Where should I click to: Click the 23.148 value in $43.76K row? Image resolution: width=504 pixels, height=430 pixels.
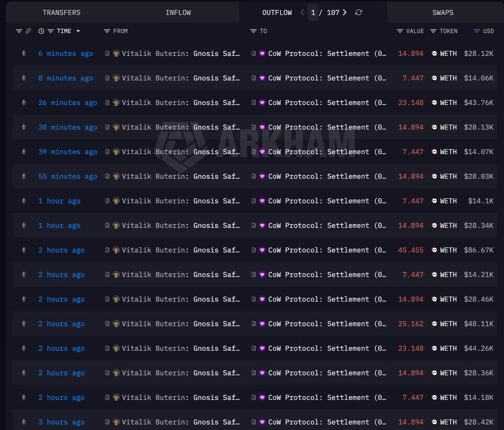[411, 103]
